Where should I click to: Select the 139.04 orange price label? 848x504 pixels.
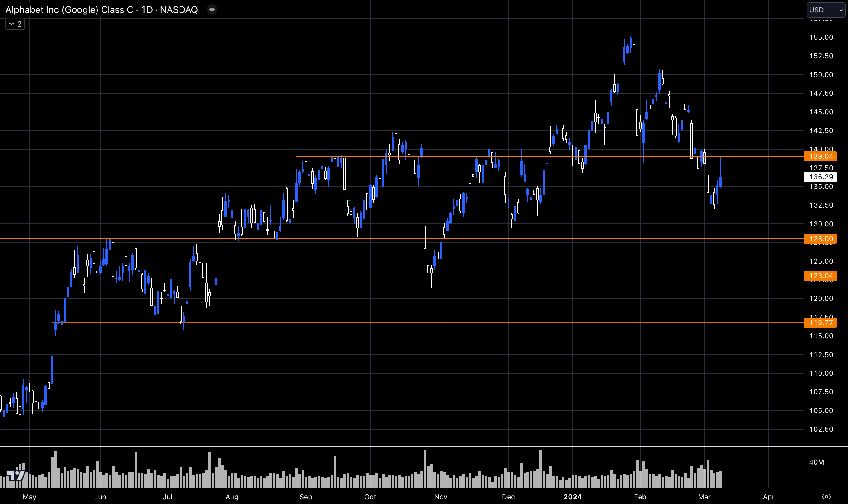[x=821, y=156]
